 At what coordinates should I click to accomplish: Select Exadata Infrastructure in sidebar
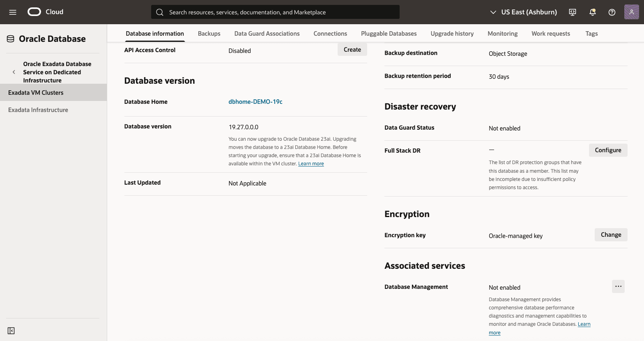click(x=53, y=110)
